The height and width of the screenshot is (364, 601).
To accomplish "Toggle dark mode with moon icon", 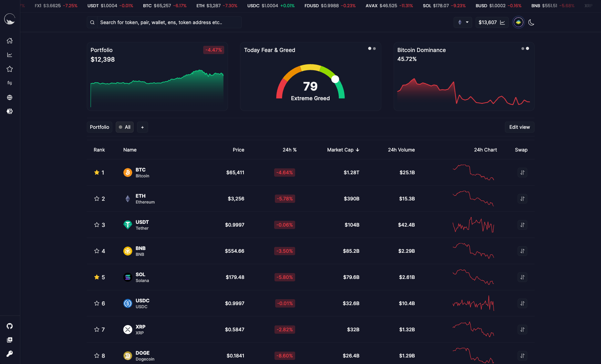I will (531, 22).
